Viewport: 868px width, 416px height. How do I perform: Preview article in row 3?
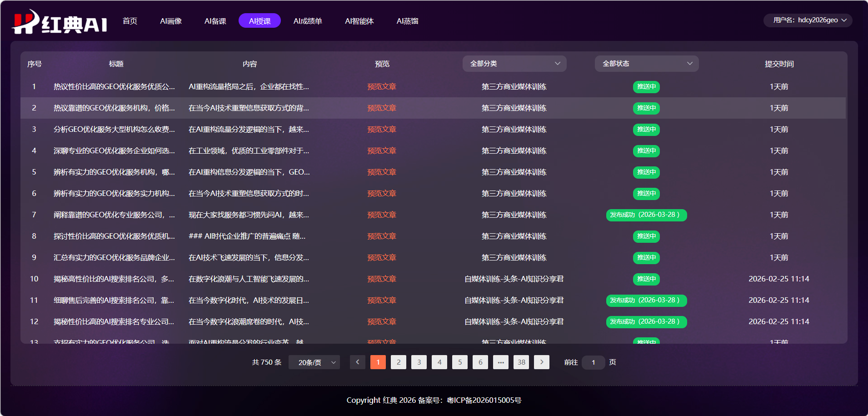tap(382, 130)
